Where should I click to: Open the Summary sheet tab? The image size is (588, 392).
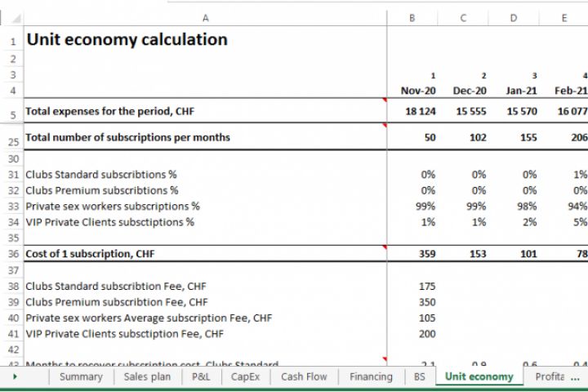tap(81, 377)
